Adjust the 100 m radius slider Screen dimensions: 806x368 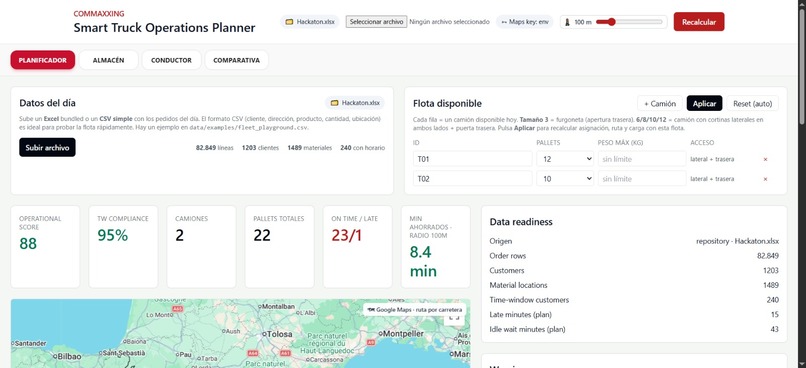[629, 22]
